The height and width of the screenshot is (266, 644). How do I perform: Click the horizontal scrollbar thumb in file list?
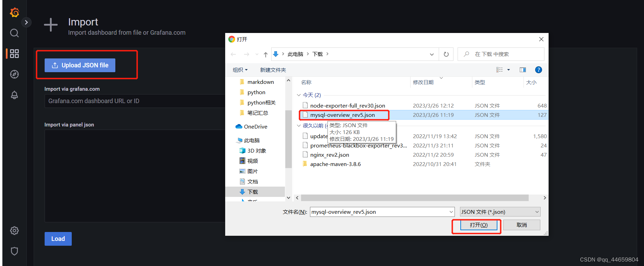415,198
